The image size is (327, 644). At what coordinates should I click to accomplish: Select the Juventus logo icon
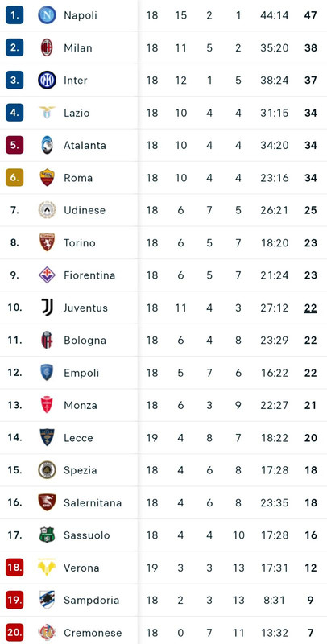(47, 308)
